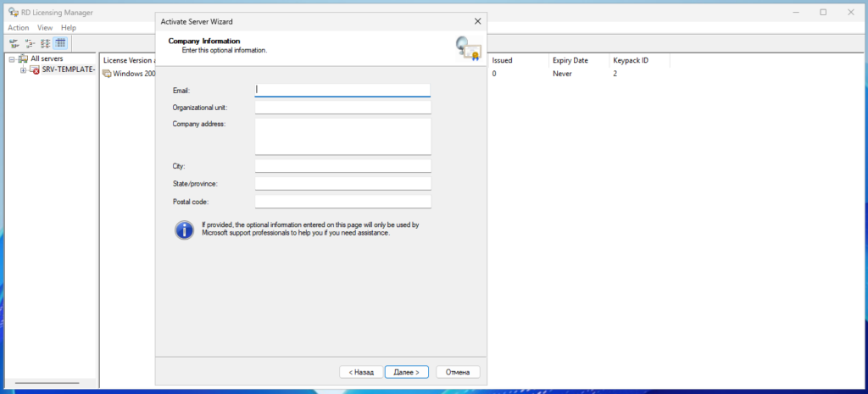Image resolution: width=868 pixels, height=394 pixels.
Task: Click the SRV-TEMPLATE server icon with red X
Action: (35, 69)
